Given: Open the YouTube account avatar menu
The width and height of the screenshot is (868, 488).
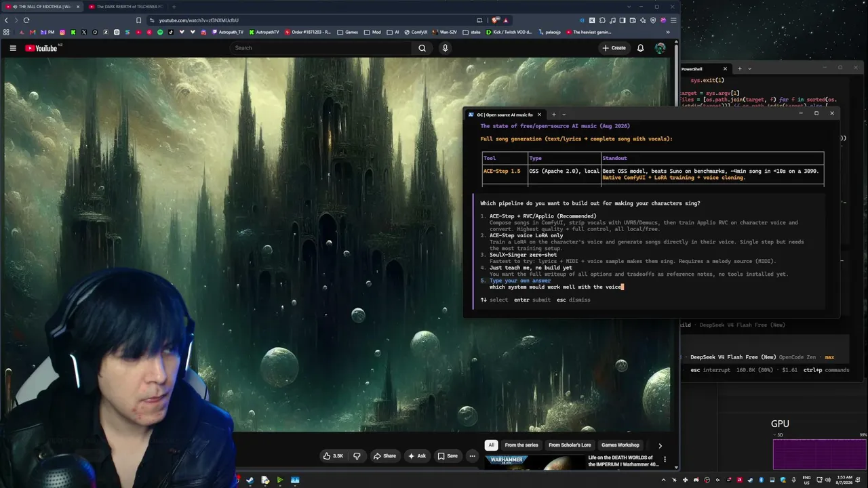Looking at the screenshot, I should (660, 48).
